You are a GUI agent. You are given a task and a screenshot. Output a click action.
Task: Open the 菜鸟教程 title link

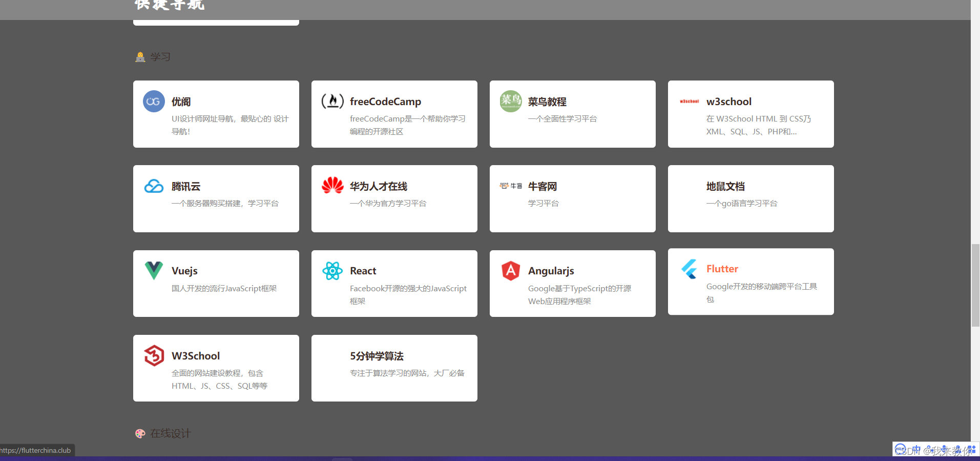click(547, 102)
